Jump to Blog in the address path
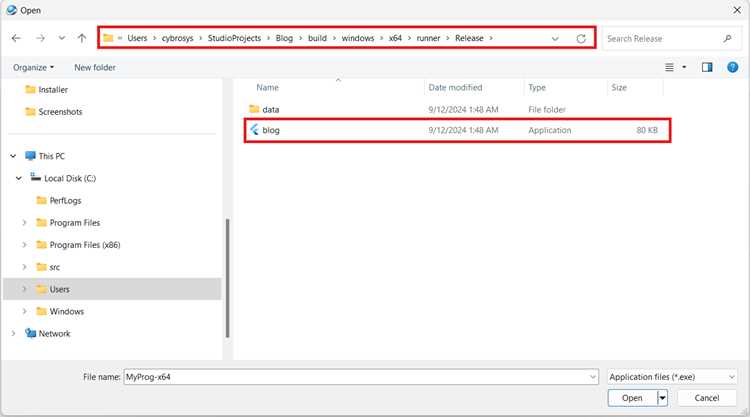The image size is (750, 417). (284, 38)
